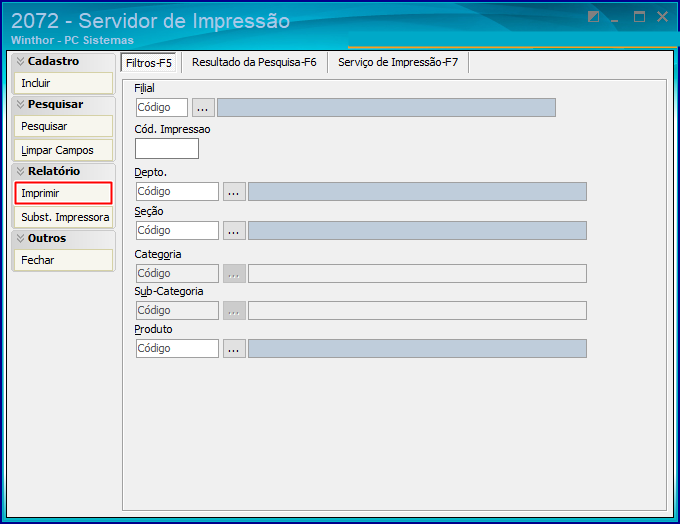Focus the Depto. Código field
Viewport: 680px width, 524px height.
[177, 191]
